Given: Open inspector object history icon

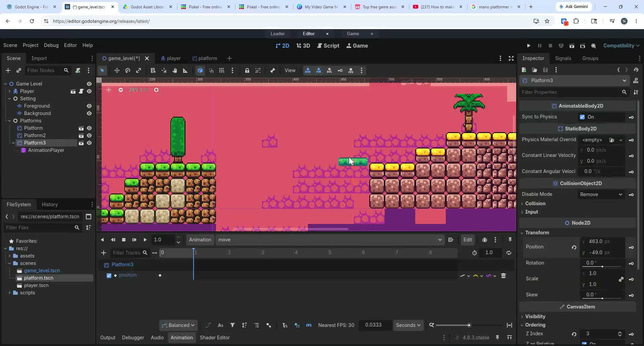Looking at the screenshot, I should [636, 70].
